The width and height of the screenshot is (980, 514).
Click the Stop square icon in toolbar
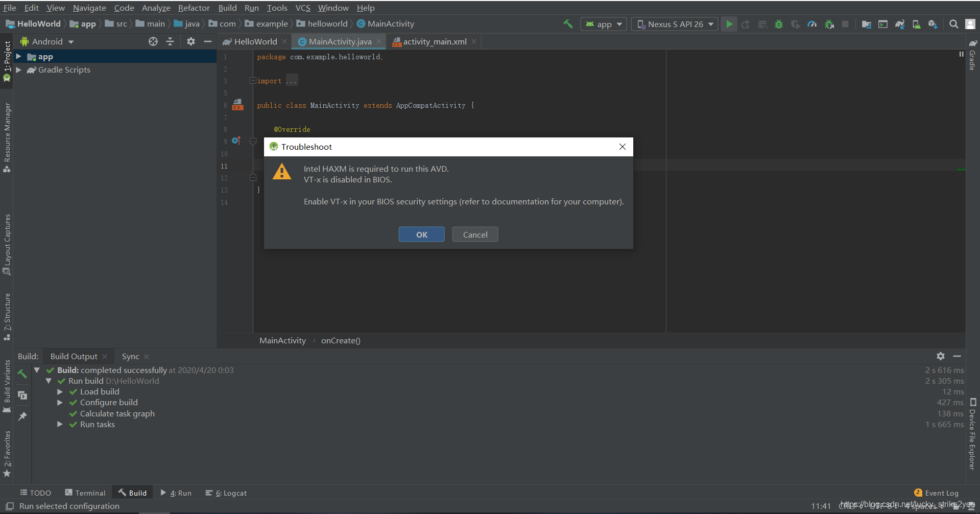coord(845,24)
